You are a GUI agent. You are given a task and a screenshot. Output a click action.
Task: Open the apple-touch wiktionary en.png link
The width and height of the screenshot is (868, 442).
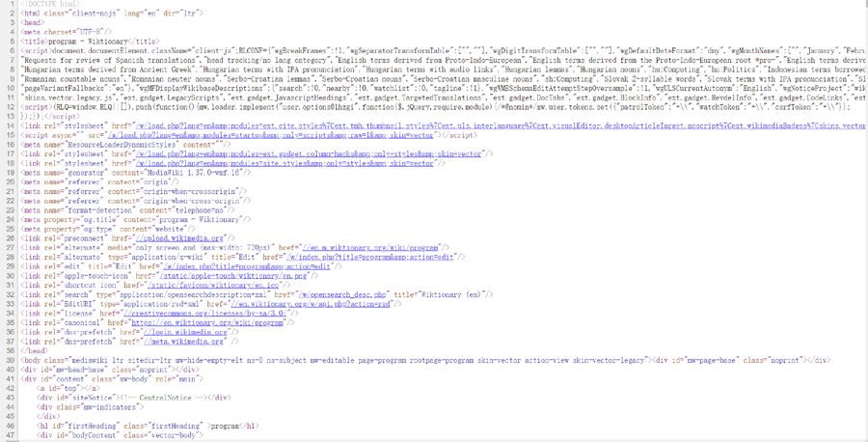pos(233,276)
